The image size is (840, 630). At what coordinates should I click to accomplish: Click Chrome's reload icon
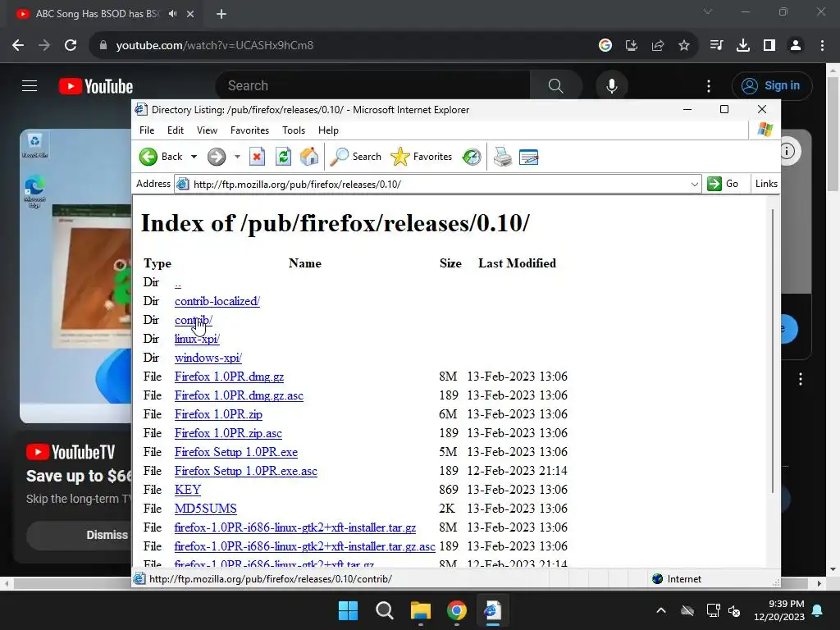(x=71, y=45)
